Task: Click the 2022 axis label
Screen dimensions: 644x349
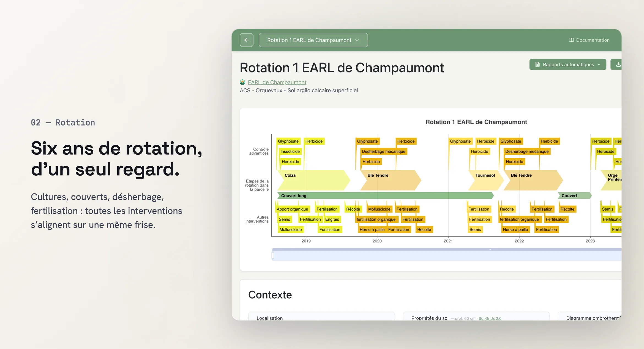Action: [519, 241]
